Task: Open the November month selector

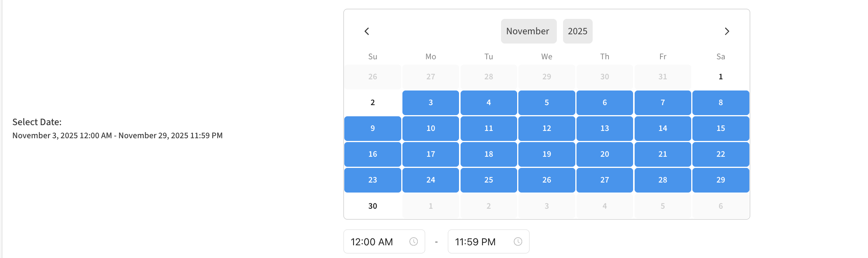Action: pyautogui.click(x=528, y=31)
